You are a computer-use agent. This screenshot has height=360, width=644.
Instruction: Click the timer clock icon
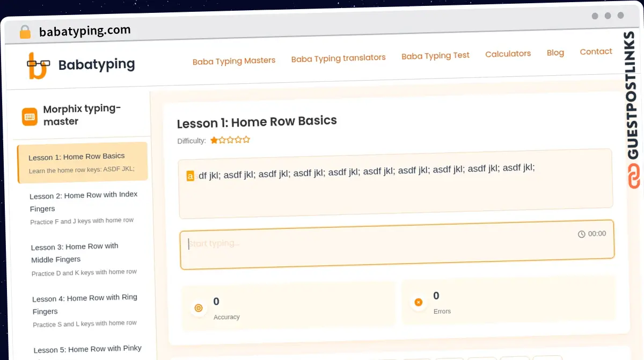(x=581, y=234)
